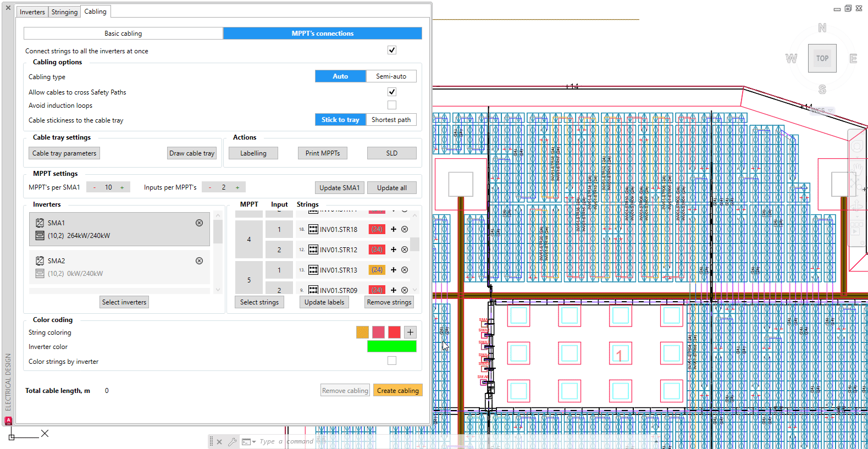
Task: Click the SLD action button
Action: [392, 153]
